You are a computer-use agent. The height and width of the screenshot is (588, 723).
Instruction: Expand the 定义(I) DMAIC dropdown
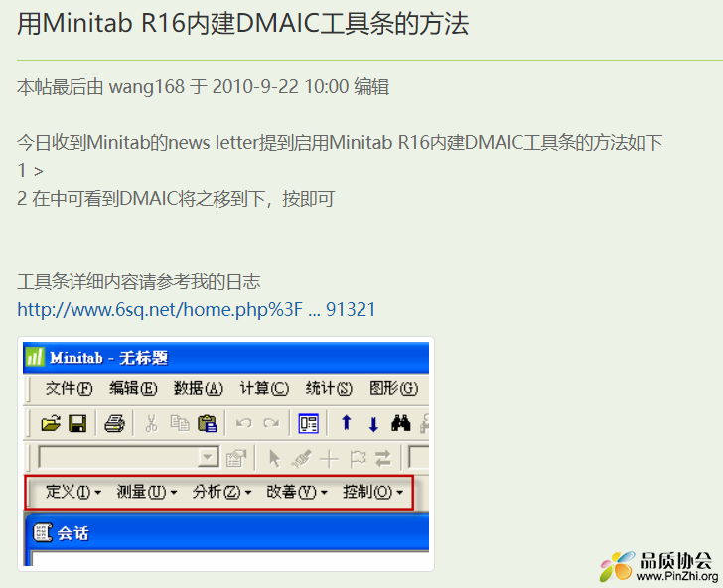click(x=73, y=492)
